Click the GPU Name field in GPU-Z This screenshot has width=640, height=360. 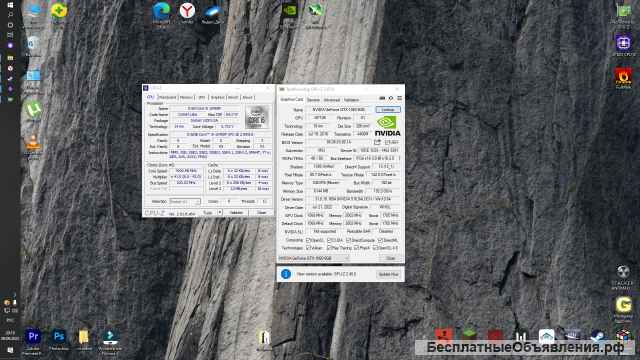tap(339, 109)
